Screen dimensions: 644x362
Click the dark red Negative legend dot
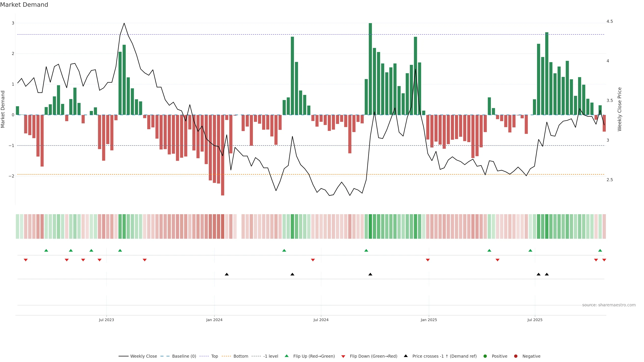(516, 356)
